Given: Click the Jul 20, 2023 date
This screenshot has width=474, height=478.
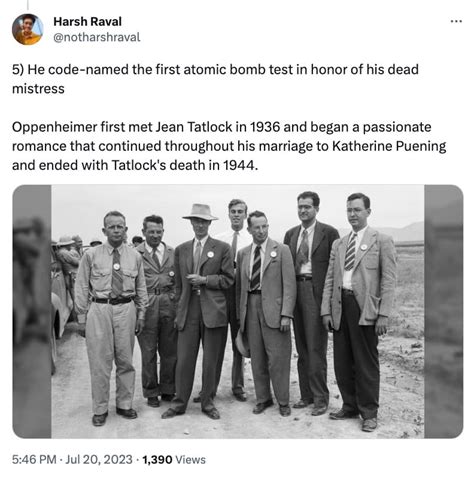Looking at the screenshot, I should tap(99, 460).
